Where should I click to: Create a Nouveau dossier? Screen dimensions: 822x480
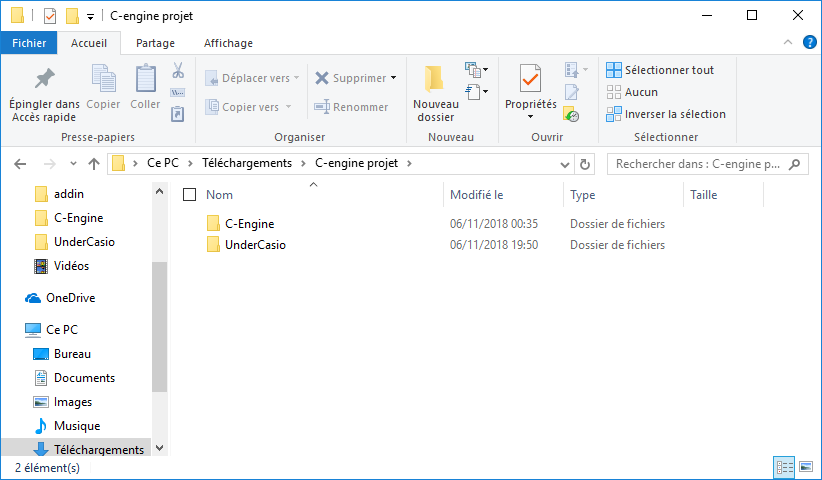pos(436,94)
